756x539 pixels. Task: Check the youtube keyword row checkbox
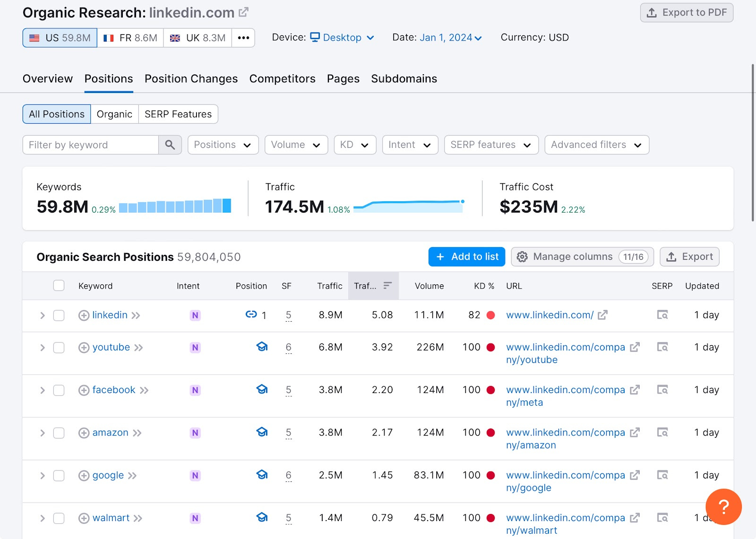(x=59, y=348)
